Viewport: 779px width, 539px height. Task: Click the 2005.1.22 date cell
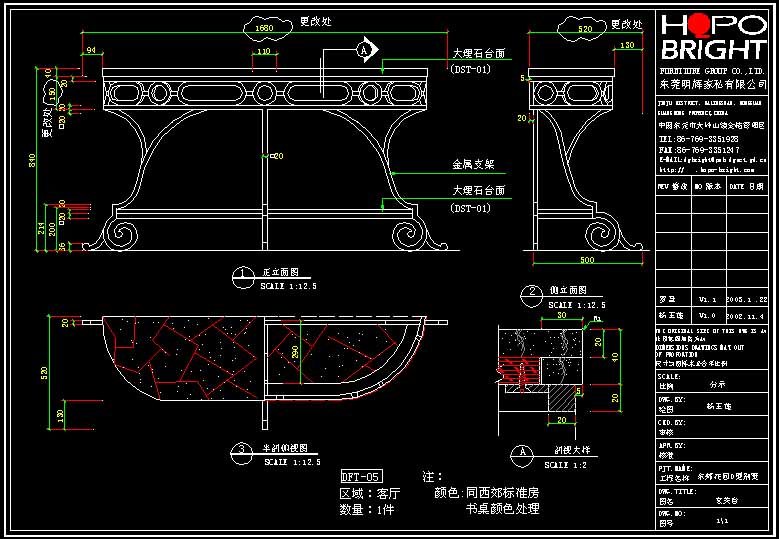coord(747,300)
